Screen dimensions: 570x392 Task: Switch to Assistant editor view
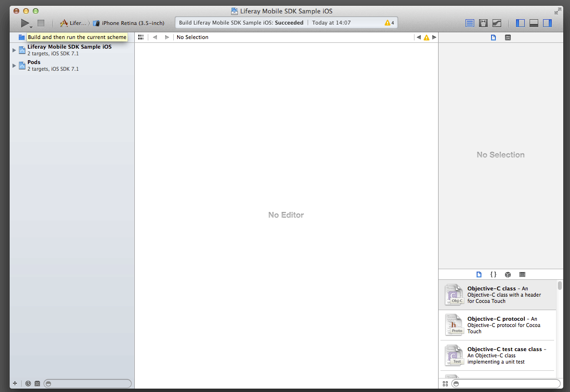tap(483, 23)
